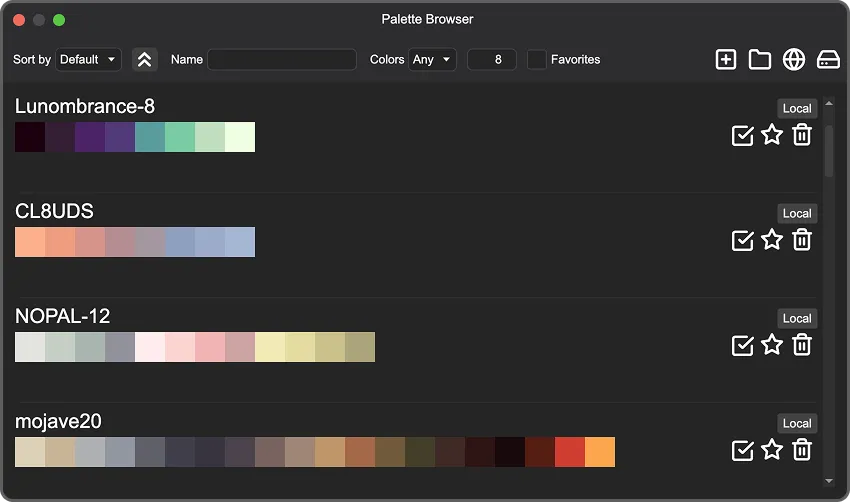Delete the Lunombrance-8 palette with trash icon
This screenshot has height=502, width=850.
point(802,135)
